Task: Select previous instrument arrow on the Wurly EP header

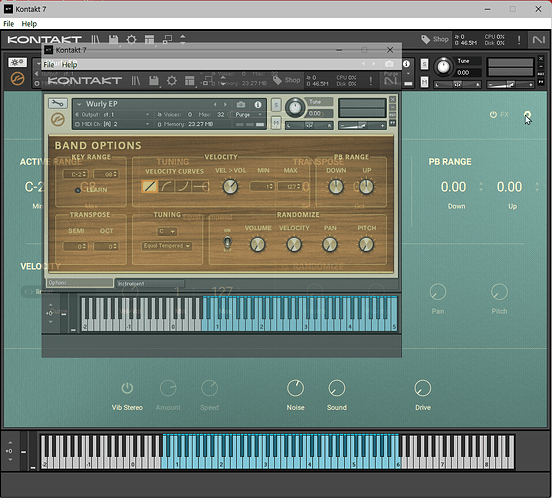Action: [x=215, y=104]
